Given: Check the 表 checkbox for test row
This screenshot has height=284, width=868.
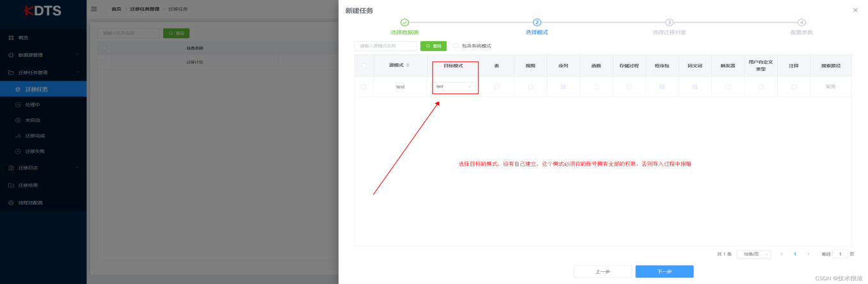Looking at the screenshot, I should [x=497, y=86].
